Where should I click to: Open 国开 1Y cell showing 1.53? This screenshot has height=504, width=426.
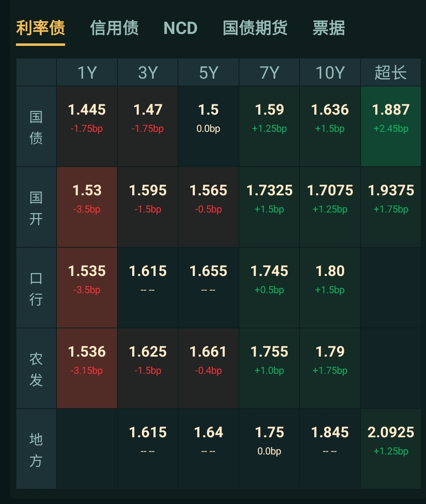[87, 198]
